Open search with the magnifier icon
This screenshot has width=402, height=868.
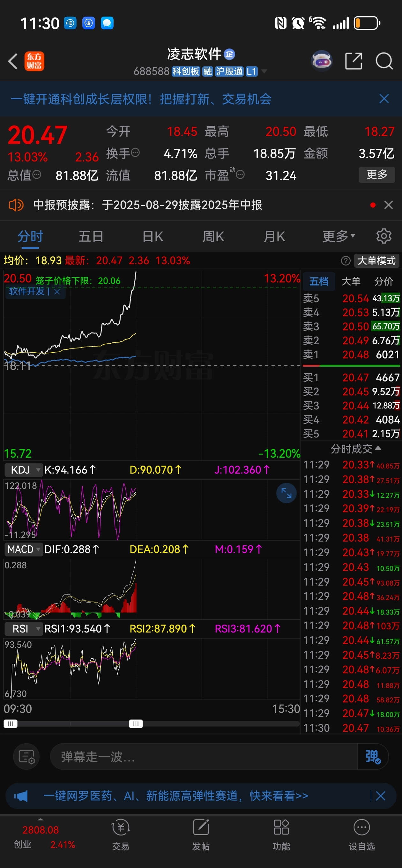tap(384, 61)
